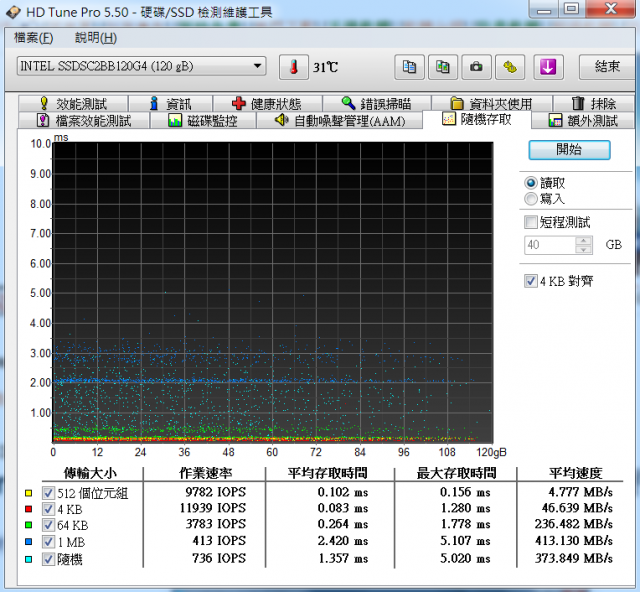The width and height of the screenshot is (640, 592).
Task: Toggle the 4 KB 對齊 alignment checkbox
Action: click(531, 281)
